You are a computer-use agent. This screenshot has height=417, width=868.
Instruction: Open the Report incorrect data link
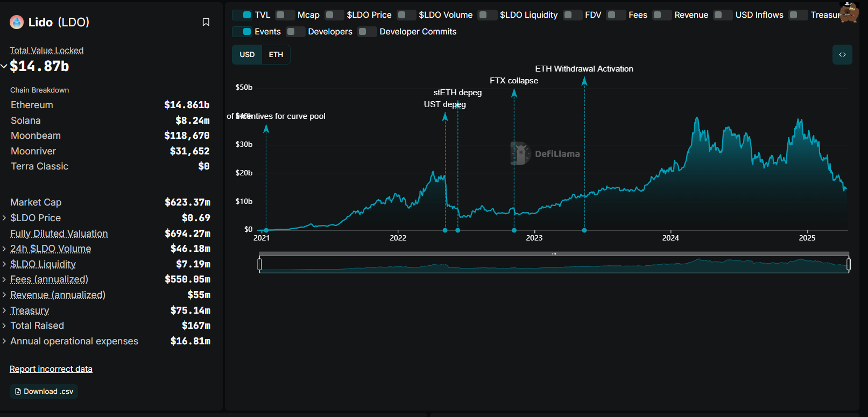coord(51,369)
